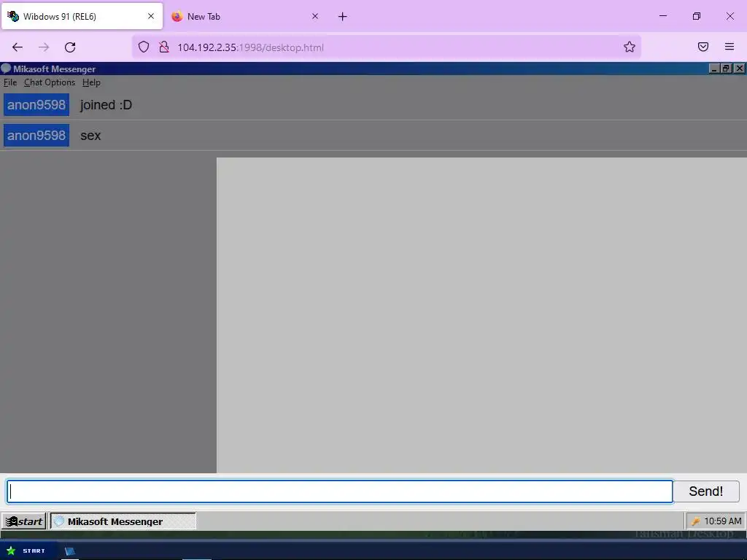Viewport: 747px width, 560px height.
Task: Reload the current page
Action: [70, 47]
